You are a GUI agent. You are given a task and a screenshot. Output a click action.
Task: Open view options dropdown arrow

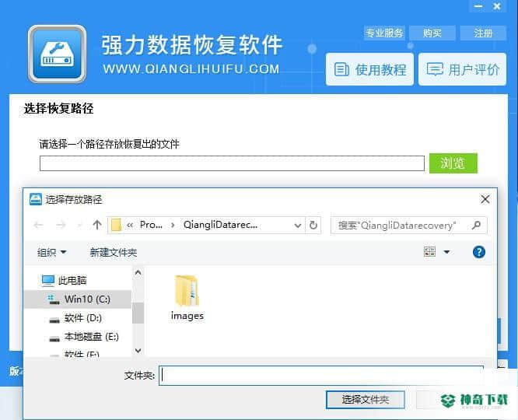446,252
